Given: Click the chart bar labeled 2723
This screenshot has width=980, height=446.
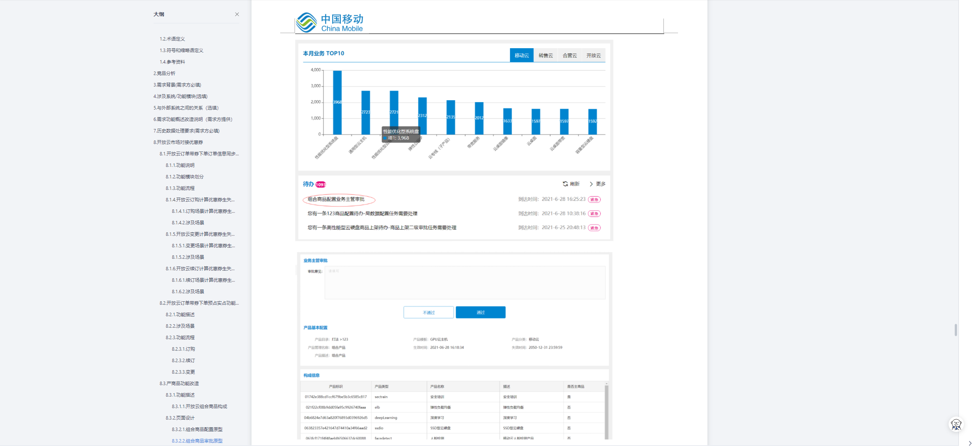Looking at the screenshot, I should pyautogui.click(x=366, y=113).
